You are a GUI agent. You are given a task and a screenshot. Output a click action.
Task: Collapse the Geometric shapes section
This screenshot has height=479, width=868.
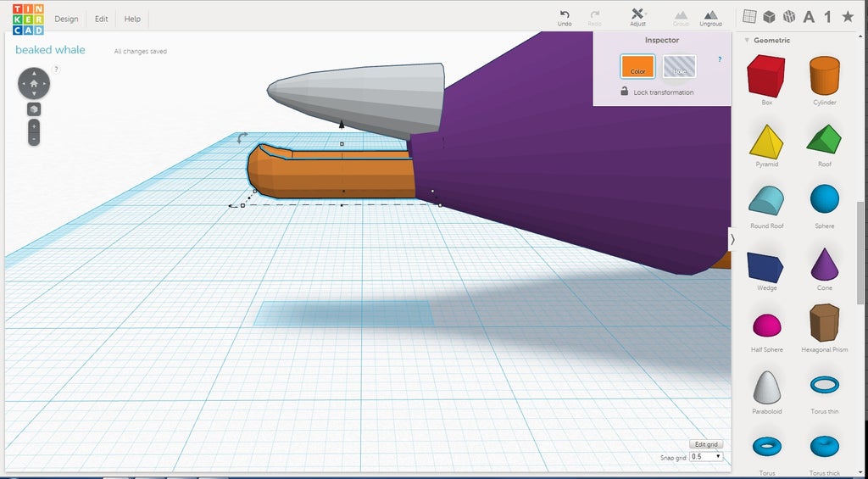pyautogui.click(x=747, y=41)
